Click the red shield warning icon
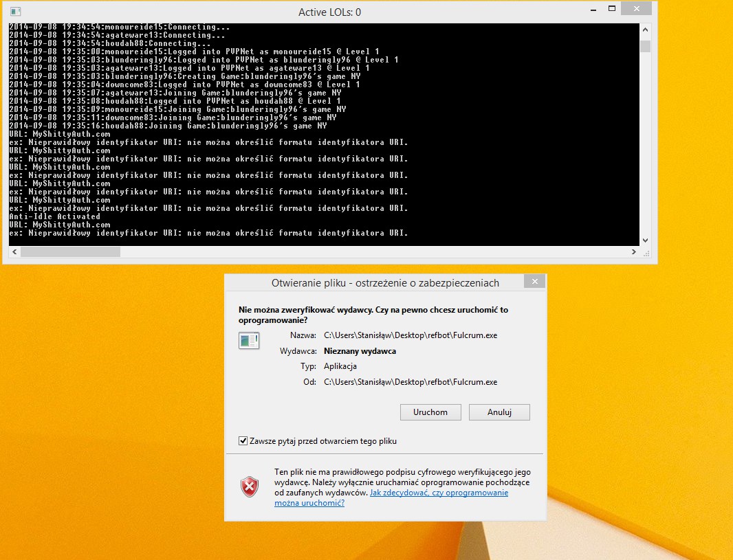 click(250, 487)
